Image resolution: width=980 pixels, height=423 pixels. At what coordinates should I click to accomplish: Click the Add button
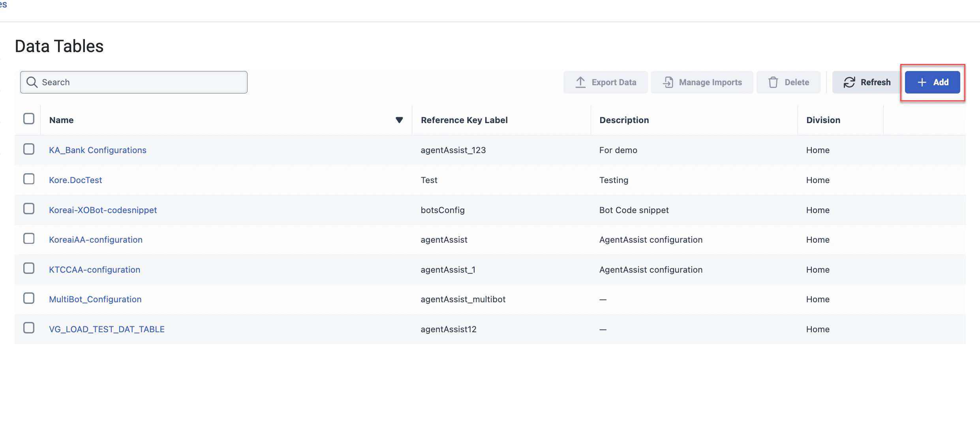[x=932, y=82]
